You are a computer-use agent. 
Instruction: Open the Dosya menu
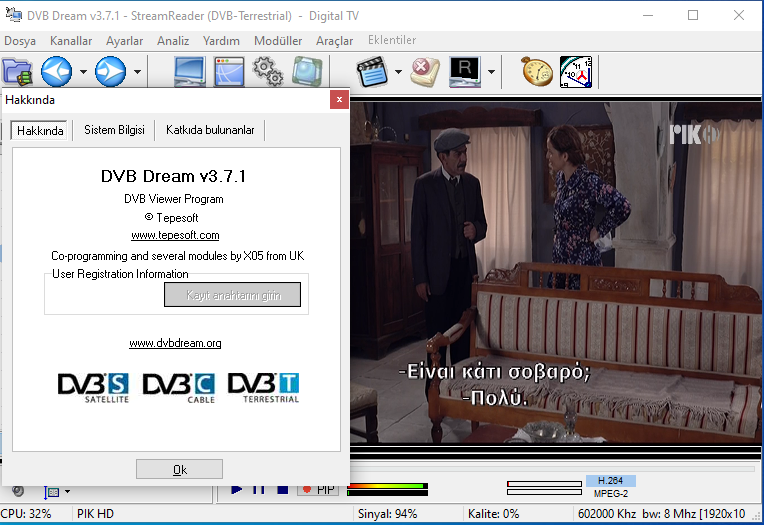pos(20,41)
